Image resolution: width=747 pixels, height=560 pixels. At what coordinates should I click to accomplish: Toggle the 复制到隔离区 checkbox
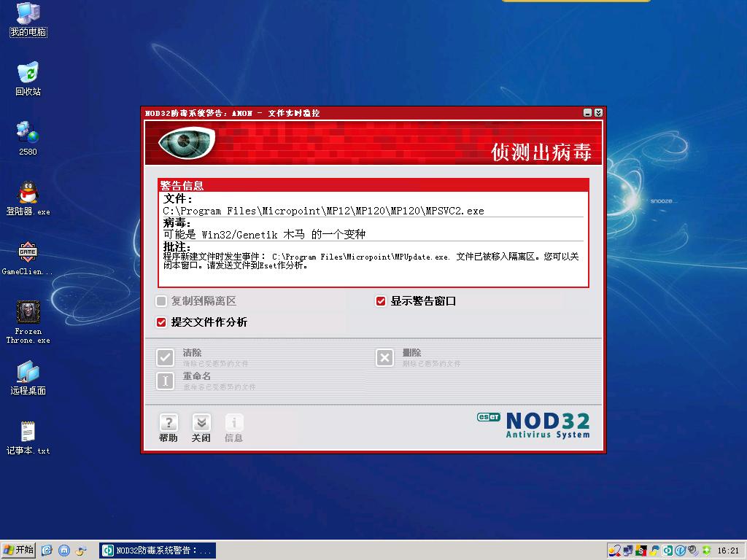pos(161,301)
